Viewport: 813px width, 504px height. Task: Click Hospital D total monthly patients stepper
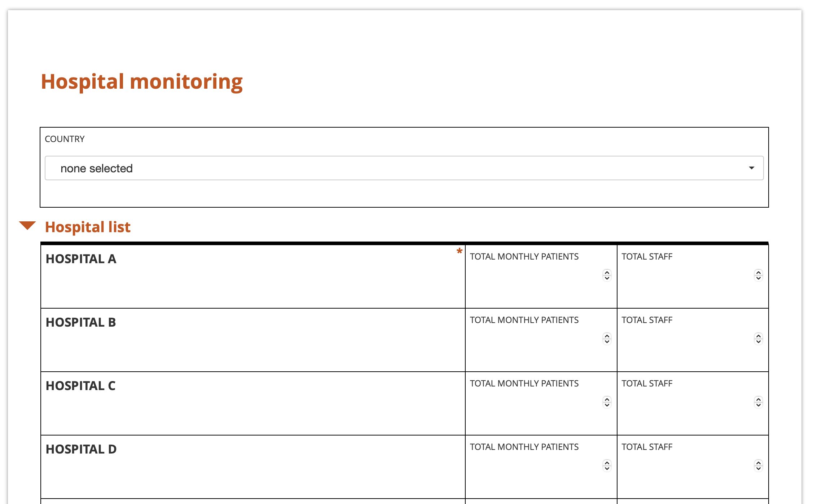(x=607, y=465)
